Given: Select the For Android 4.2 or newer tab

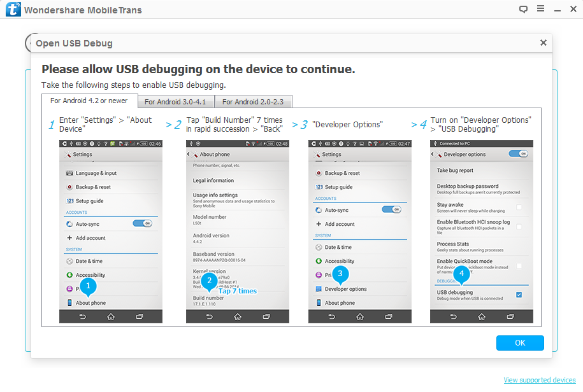Looking at the screenshot, I should click(x=89, y=101).
